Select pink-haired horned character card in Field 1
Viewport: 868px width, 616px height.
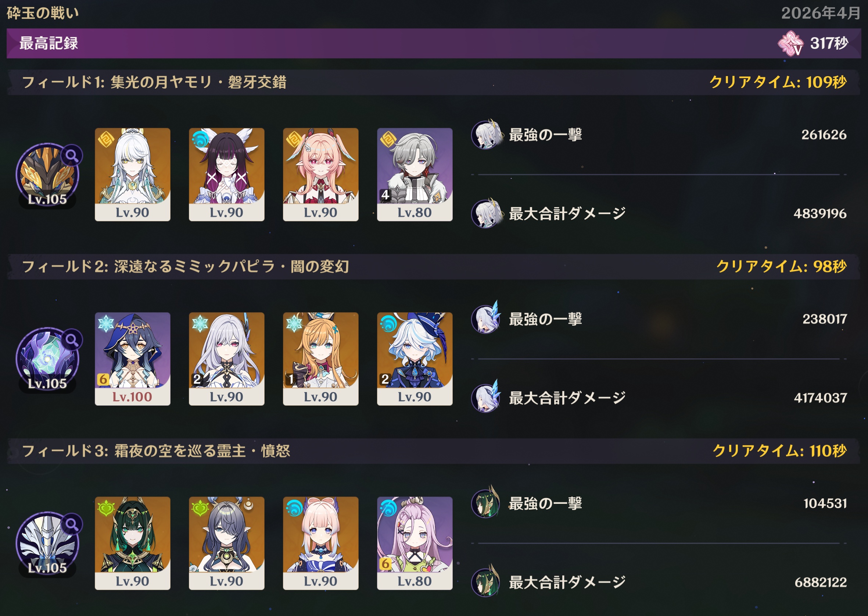coord(320,174)
